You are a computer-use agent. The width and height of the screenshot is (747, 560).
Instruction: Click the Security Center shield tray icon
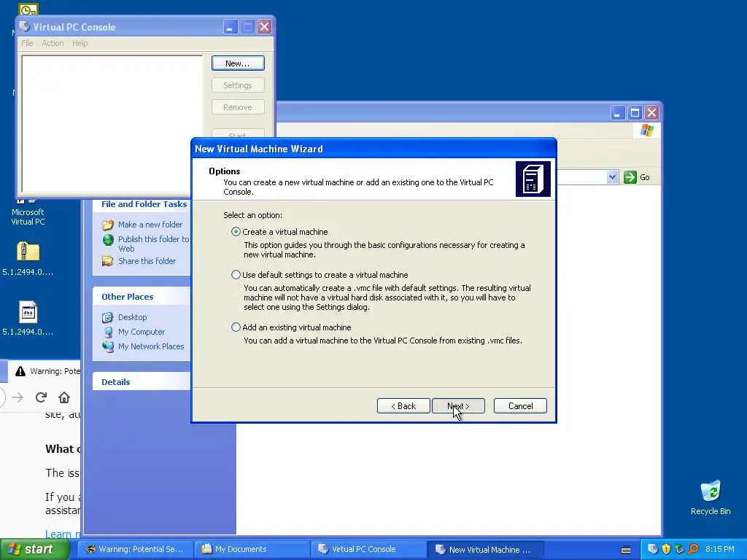click(666, 550)
